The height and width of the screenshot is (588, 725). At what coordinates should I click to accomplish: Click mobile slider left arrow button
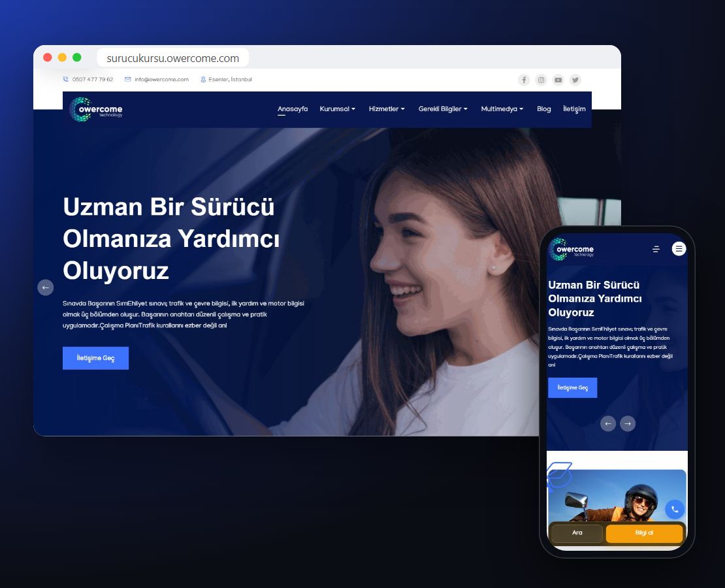[608, 424]
